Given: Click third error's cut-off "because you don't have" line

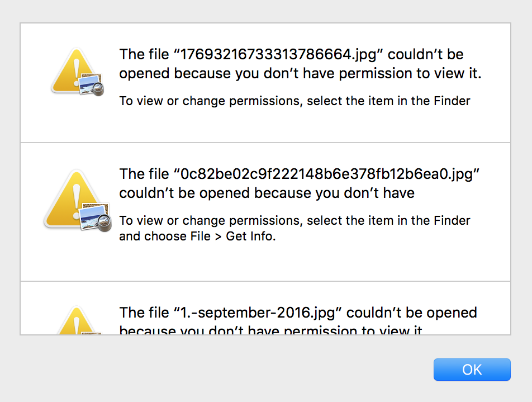Looking at the screenshot, I should tap(271, 331).
